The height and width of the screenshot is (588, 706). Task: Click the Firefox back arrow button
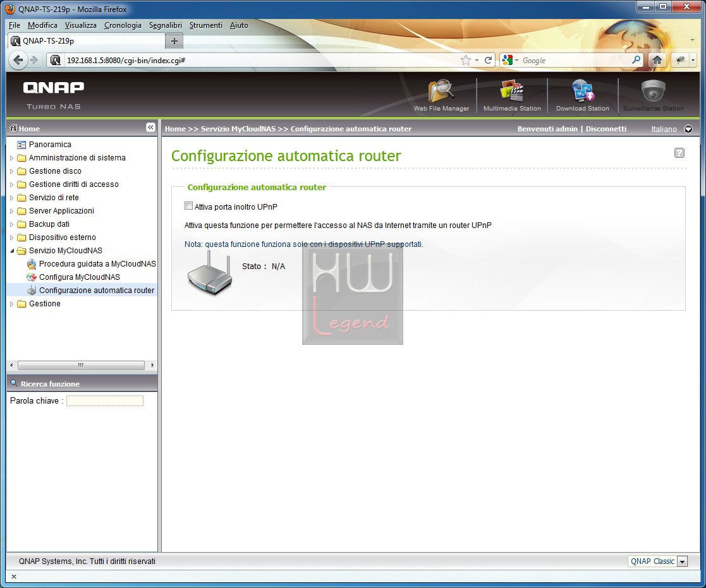[x=18, y=60]
